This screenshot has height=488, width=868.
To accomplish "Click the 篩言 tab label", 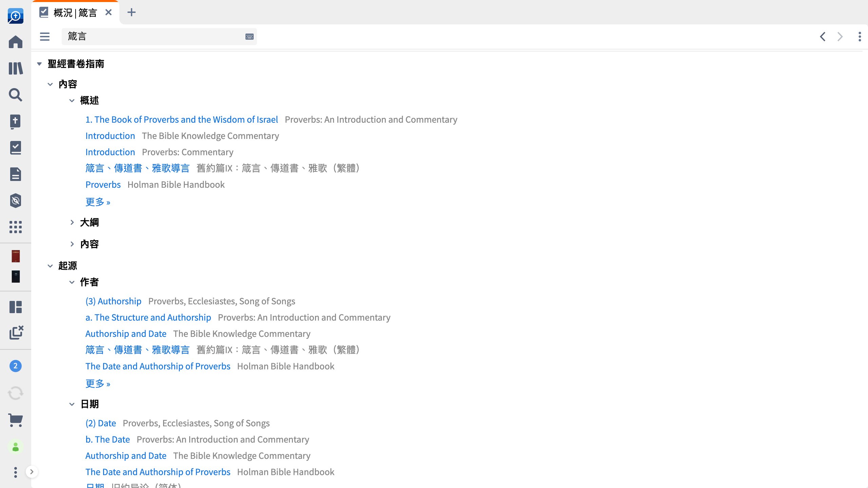I will tap(76, 13).
